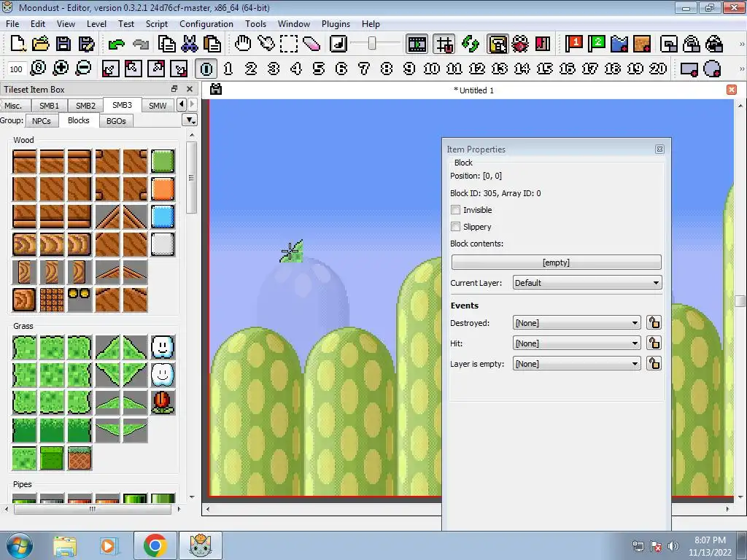
Task: Pick the blue gem block tile
Action: (x=163, y=217)
